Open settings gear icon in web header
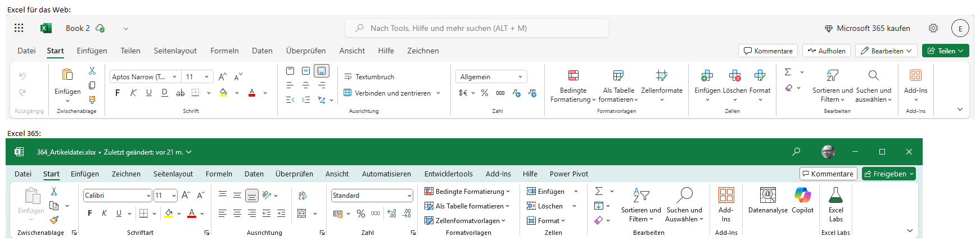 (x=933, y=28)
